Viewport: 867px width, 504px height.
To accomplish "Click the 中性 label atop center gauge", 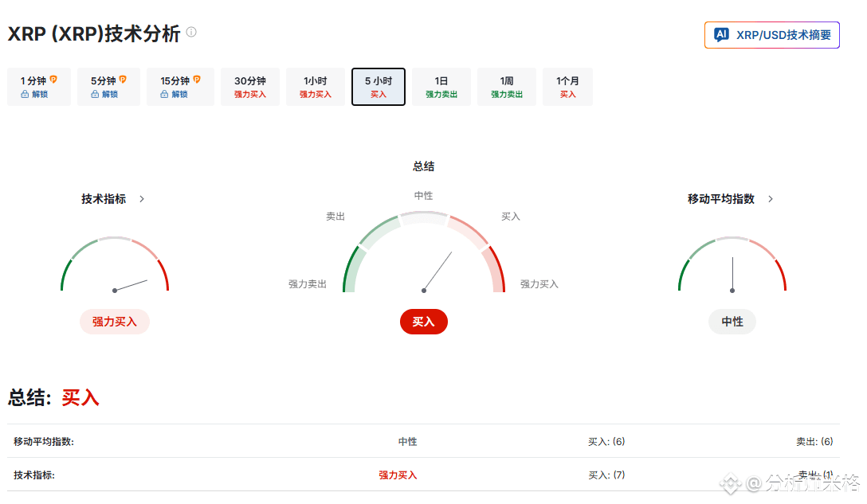I will tap(424, 196).
